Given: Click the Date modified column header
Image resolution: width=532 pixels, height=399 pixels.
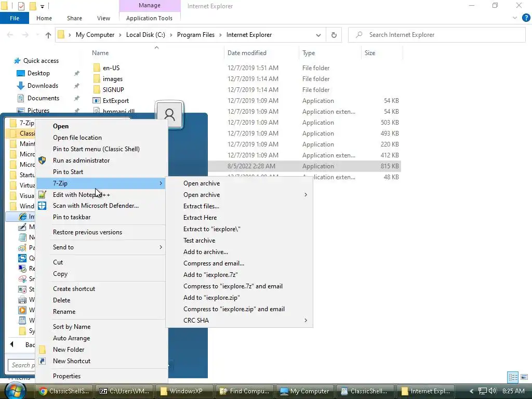Looking at the screenshot, I should [247, 53].
